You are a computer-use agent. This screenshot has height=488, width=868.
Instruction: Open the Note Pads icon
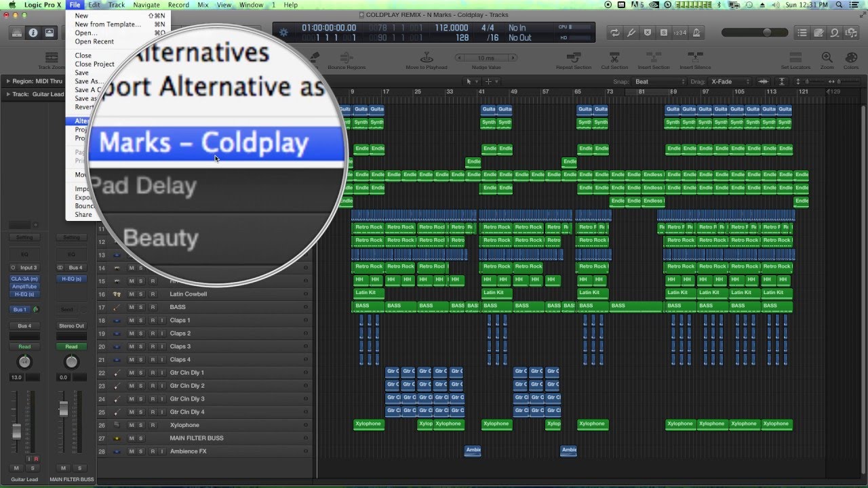[x=819, y=33]
